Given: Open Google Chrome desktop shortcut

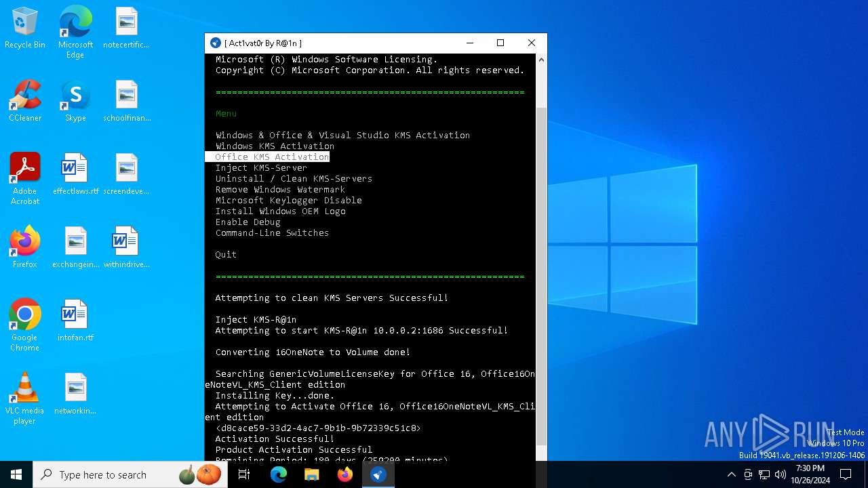Looking at the screenshot, I should pos(25,325).
